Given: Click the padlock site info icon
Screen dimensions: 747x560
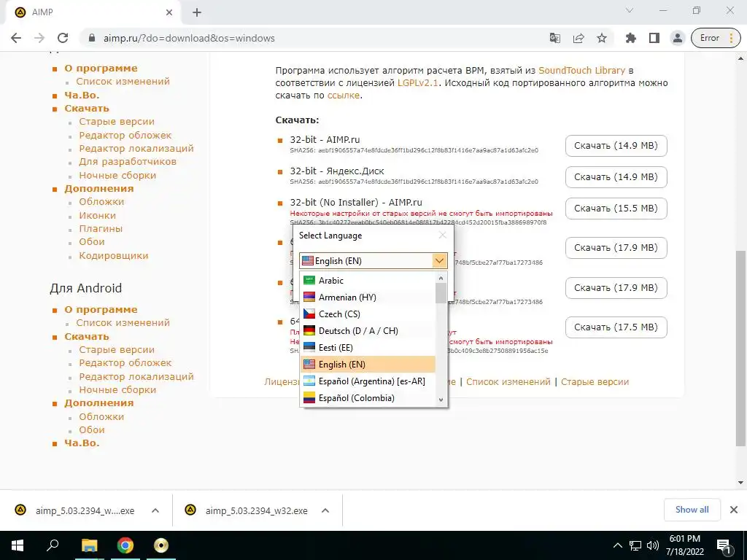Looking at the screenshot, I should click(x=92, y=38).
